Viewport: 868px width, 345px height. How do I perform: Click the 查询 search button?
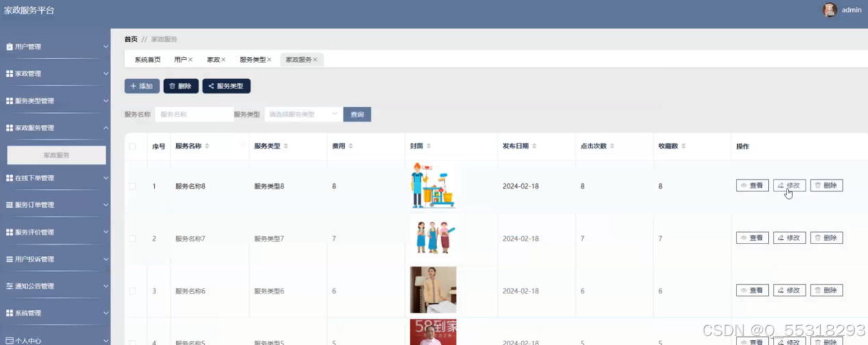(357, 115)
